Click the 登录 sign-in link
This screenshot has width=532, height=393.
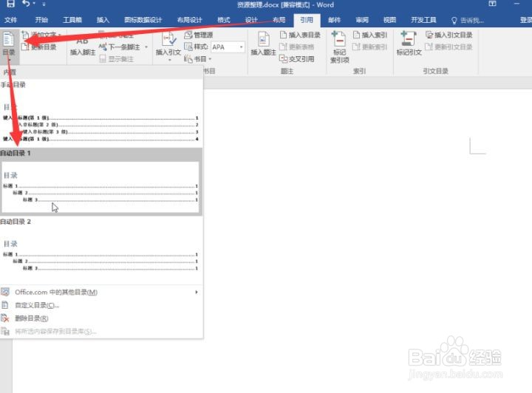525,21
